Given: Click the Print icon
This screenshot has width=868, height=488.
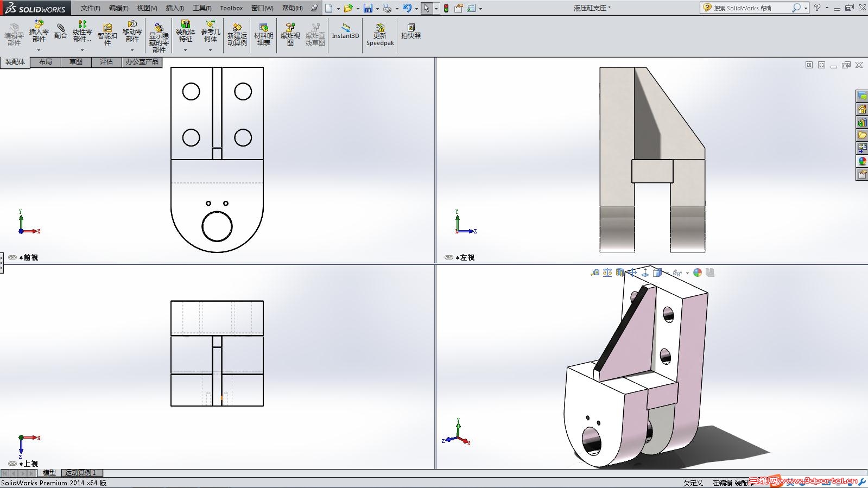Looking at the screenshot, I should click(387, 8).
